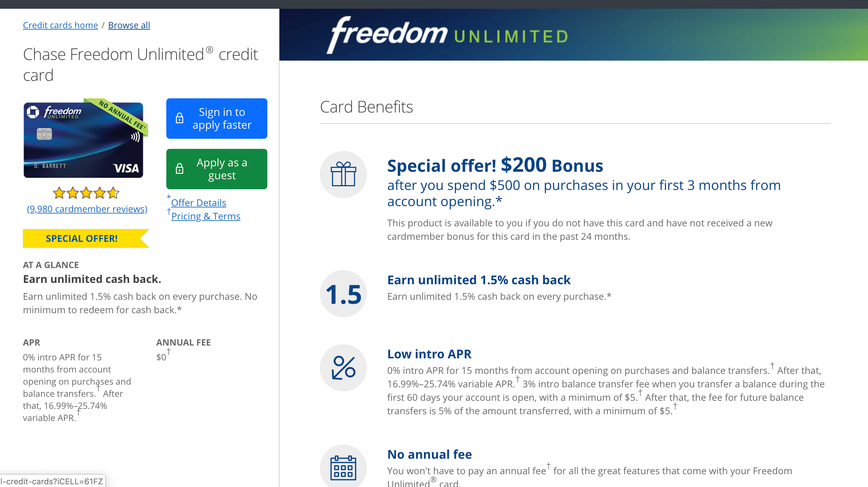Open the 9,980 cardmember reviews link

point(87,209)
